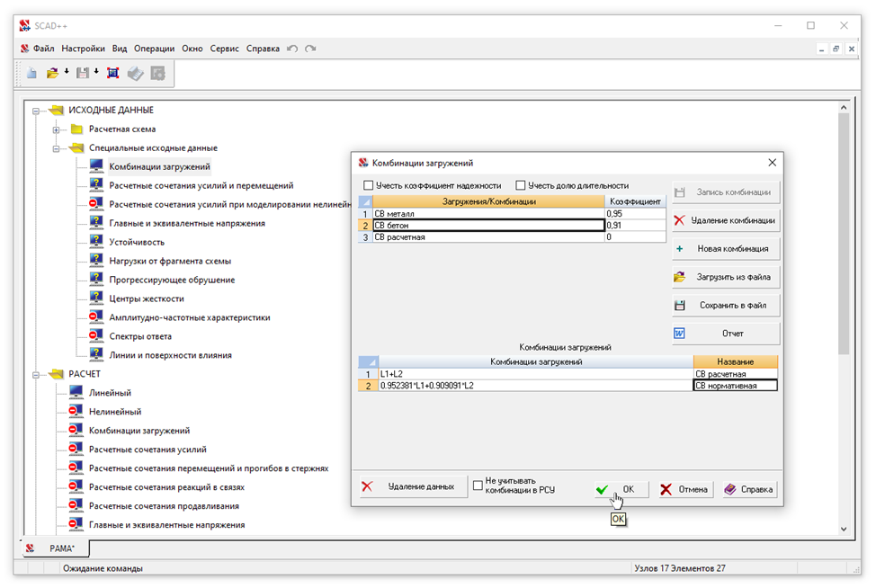Click Удаление данных button

click(x=412, y=486)
